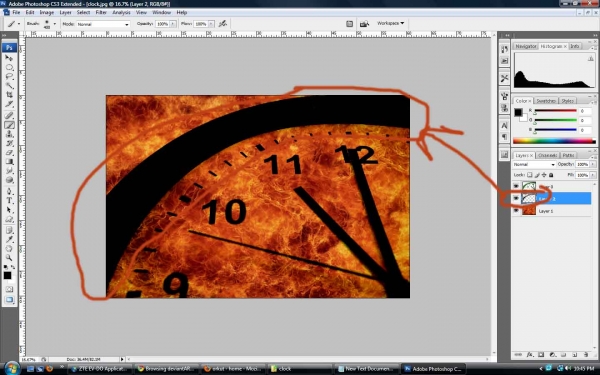Click the red R color slider
Image resolution: width=600 pixels, height=375 pixels.
pyautogui.click(x=555, y=111)
